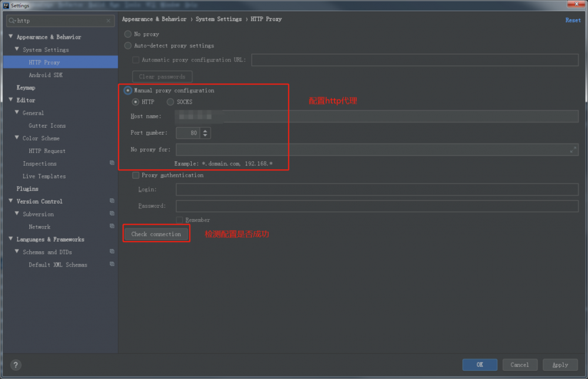Image resolution: width=588 pixels, height=379 pixels.
Task: Clear the search field with the X icon
Action: pos(108,21)
